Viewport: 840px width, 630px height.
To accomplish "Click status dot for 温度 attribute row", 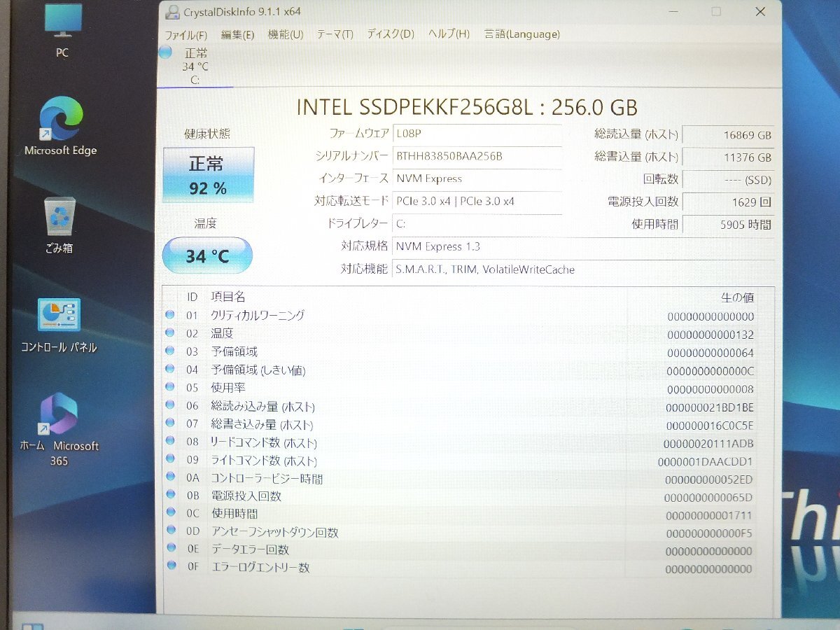I will click(169, 333).
